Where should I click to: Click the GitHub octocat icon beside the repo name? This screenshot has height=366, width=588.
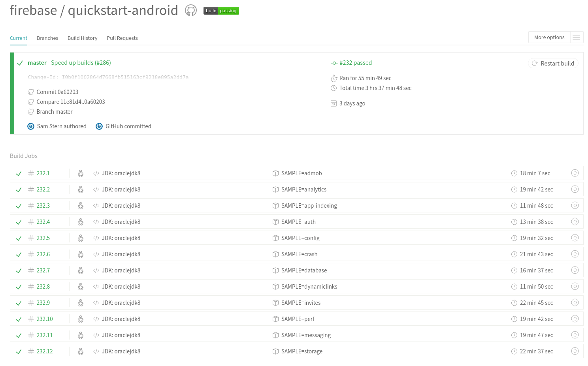[x=190, y=10]
